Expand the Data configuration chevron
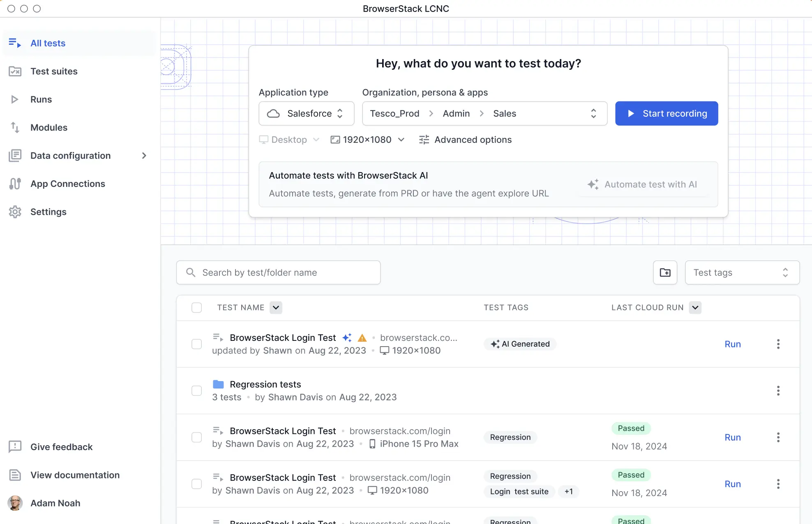Viewport: 812px width, 524px height. tap(144, 156)
